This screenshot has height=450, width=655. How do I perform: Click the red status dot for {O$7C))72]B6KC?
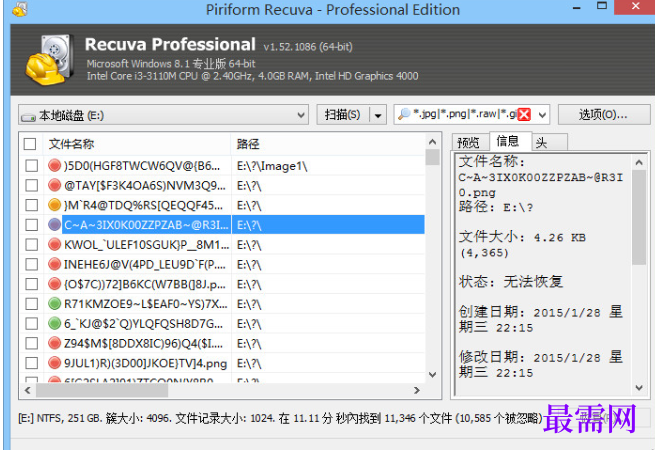[x=54, y=284]
